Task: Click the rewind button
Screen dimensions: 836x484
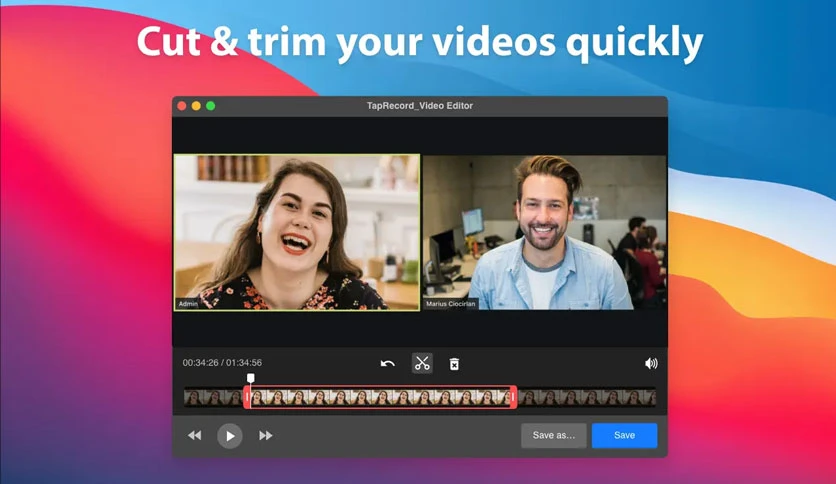Action: click(x=195, y=435)
